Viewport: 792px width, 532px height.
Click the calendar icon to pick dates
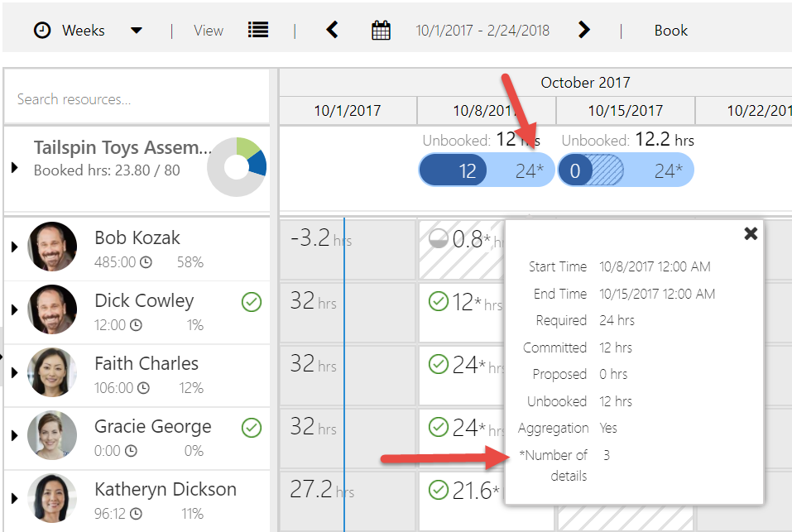click(x=381, y=30)
